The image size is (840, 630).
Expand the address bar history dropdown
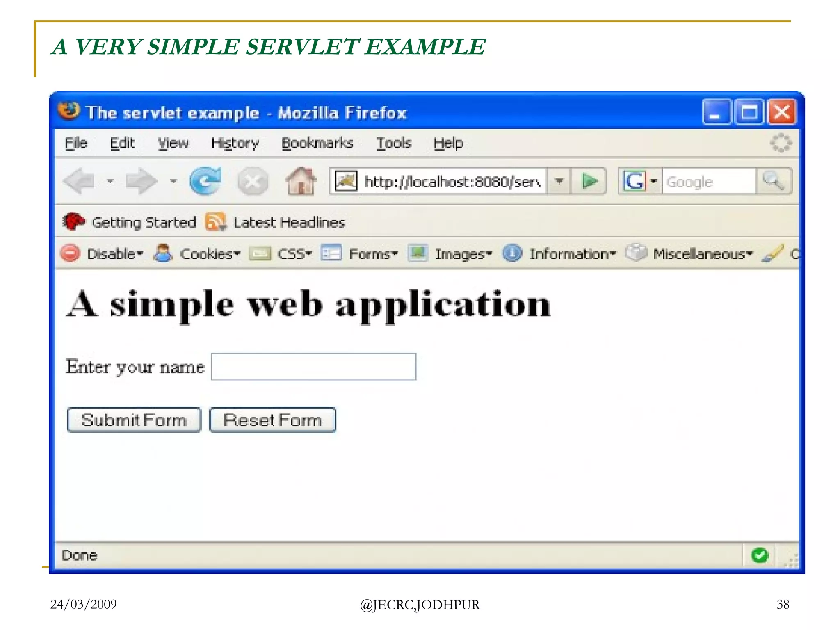click(x=559, y=181)
